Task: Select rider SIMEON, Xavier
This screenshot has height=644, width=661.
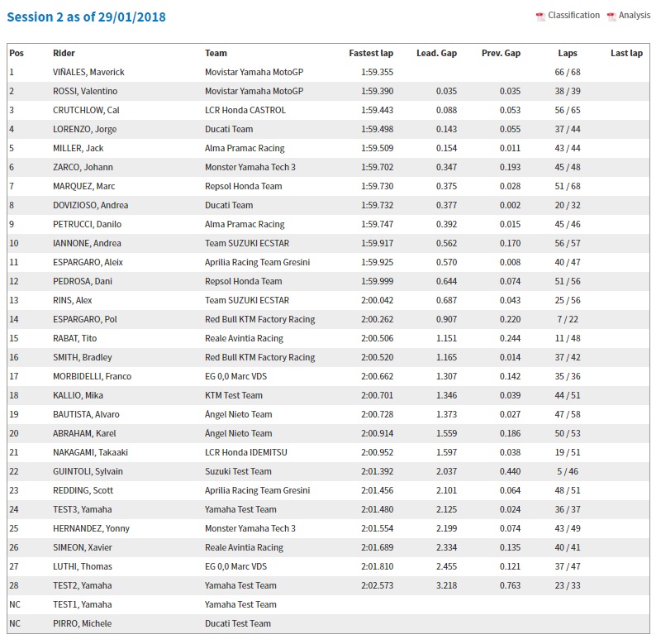Action: click(83, 547)
